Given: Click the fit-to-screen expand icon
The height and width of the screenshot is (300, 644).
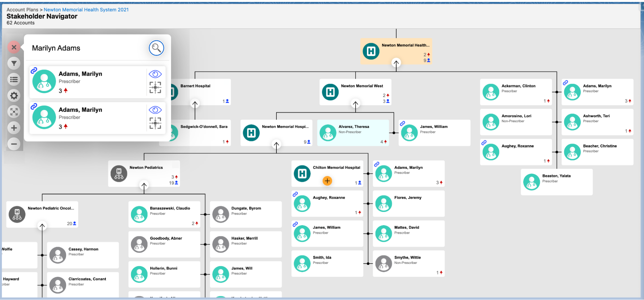Looking at the screenshot, I should pos(14,112).
